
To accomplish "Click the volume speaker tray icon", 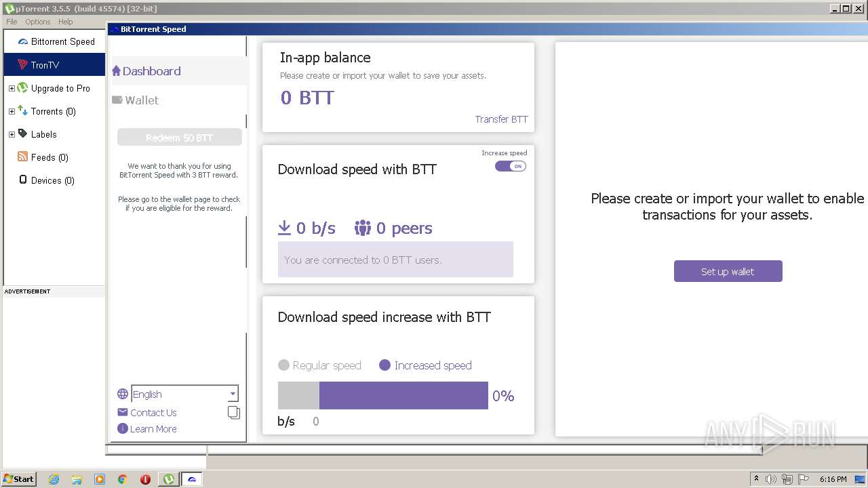I will 771,479.
